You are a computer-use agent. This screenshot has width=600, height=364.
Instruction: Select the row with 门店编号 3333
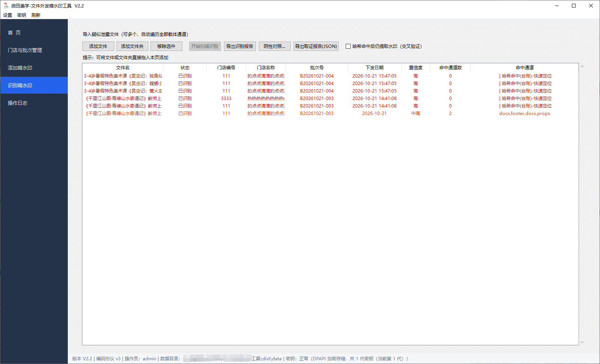tap(330, 98)
